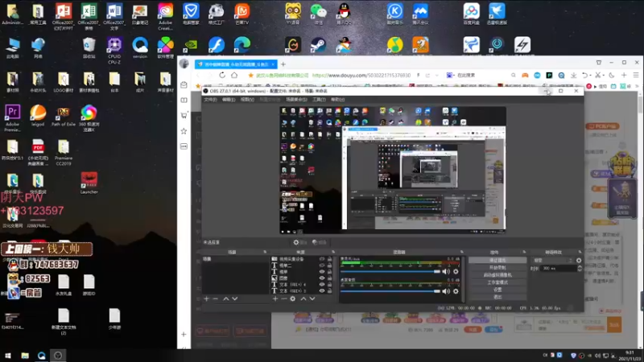644x362 pixels.
Task: Remove selected source with minus icon in OBS
Action: point(284,298)
